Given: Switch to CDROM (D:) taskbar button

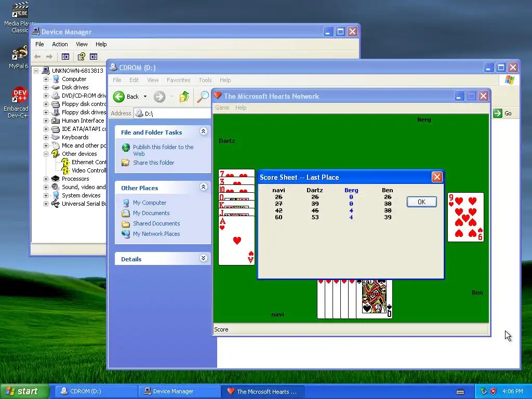Looking at the screenshot, I should click(96, 391).
